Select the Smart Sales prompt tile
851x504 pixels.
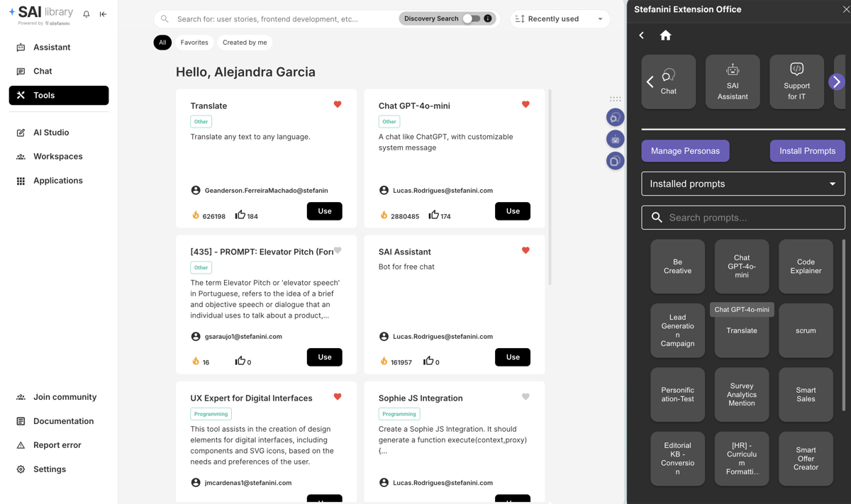click(806, 395)
